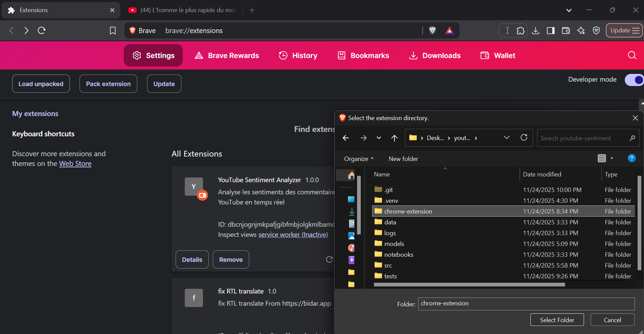Click the Pack extension button
The image size is (644, 334).
click(108, 84)
